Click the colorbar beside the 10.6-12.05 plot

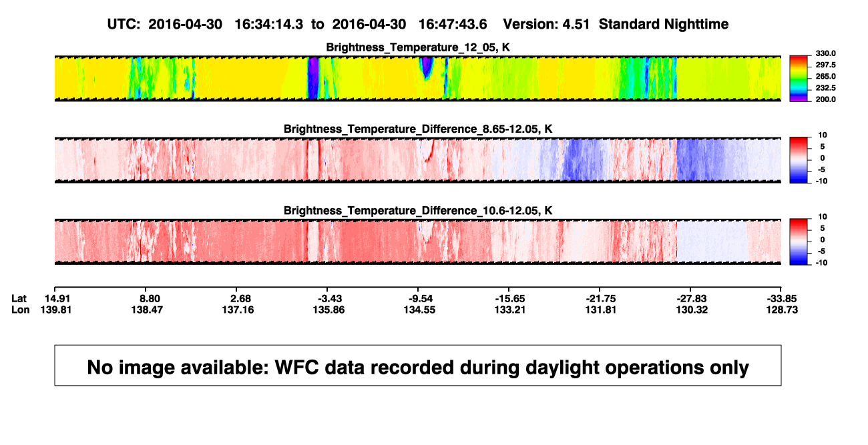coord(799,241)
